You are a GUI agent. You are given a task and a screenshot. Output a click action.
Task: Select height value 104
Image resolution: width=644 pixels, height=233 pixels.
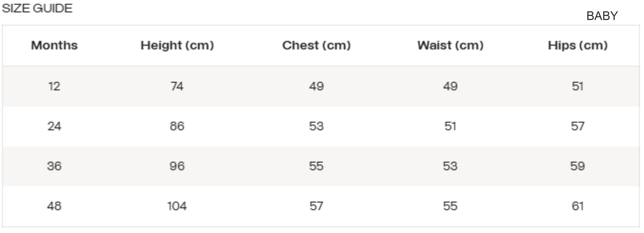177,206
